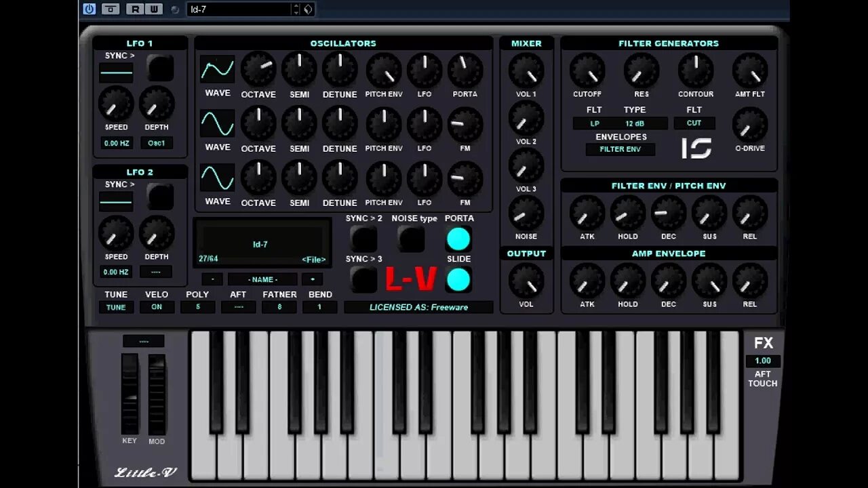The width and height of the screenshot is (868, 488).
Task: Disable the SLIDE cyan switch
Action: coord(458,279)
